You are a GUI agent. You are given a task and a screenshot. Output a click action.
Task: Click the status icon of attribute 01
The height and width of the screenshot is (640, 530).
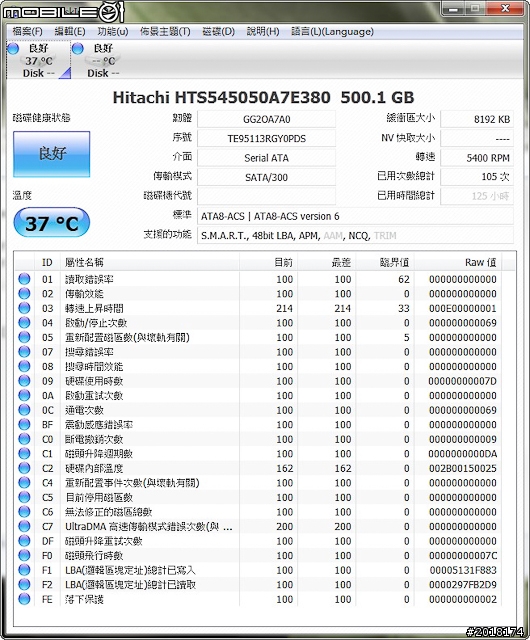pos(24,279)
